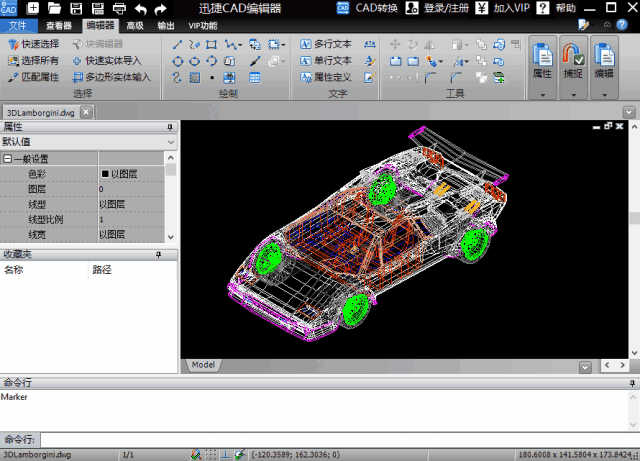Click the print icon in title bar
640x461 pixels.
coord(119,8)
